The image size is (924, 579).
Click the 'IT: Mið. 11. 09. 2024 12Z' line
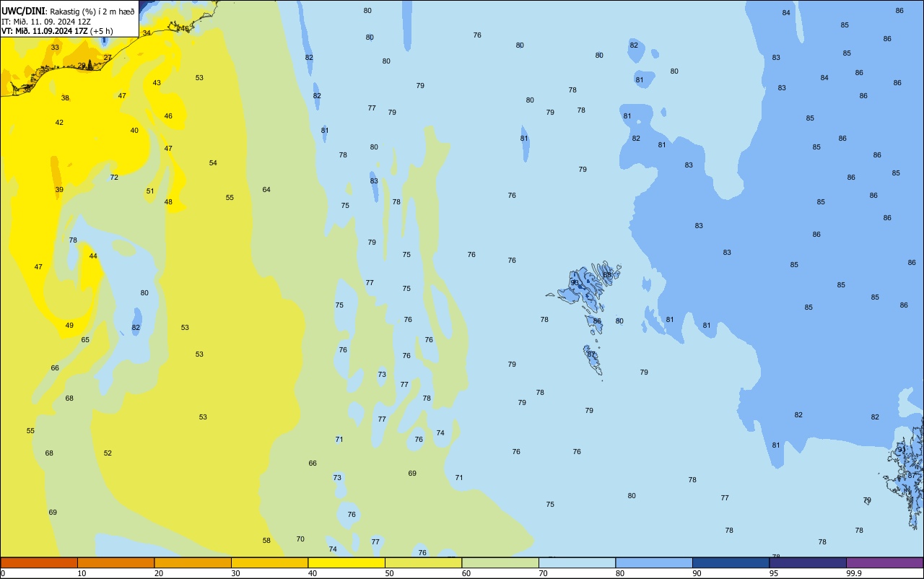46,21
